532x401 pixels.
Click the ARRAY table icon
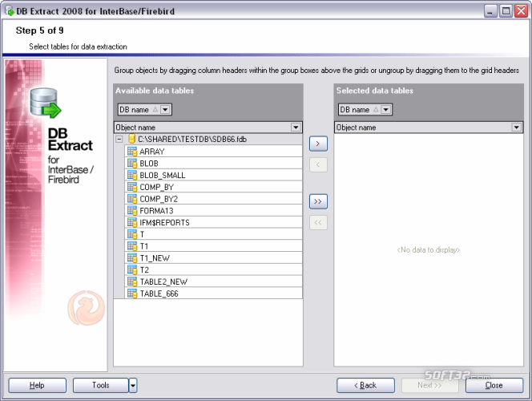[x=132, y=152]
